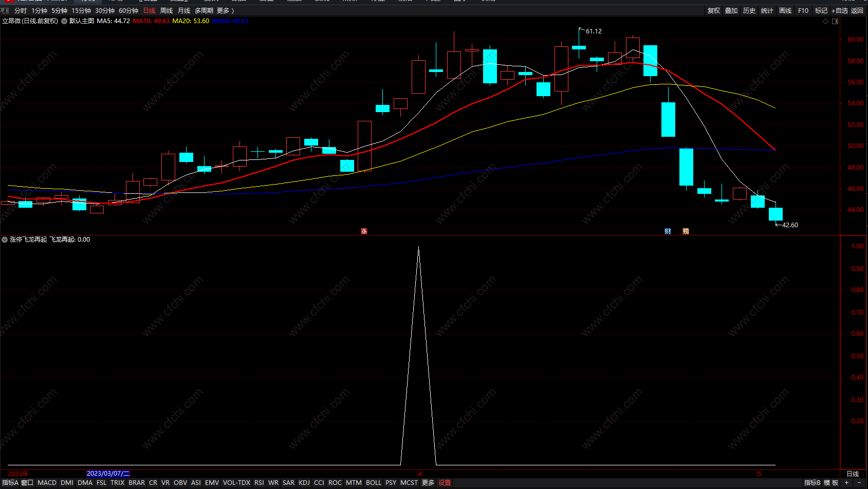The image size is (868, 489).
Task: Open the 复权 adjustment menu
Action: point(714,11)
